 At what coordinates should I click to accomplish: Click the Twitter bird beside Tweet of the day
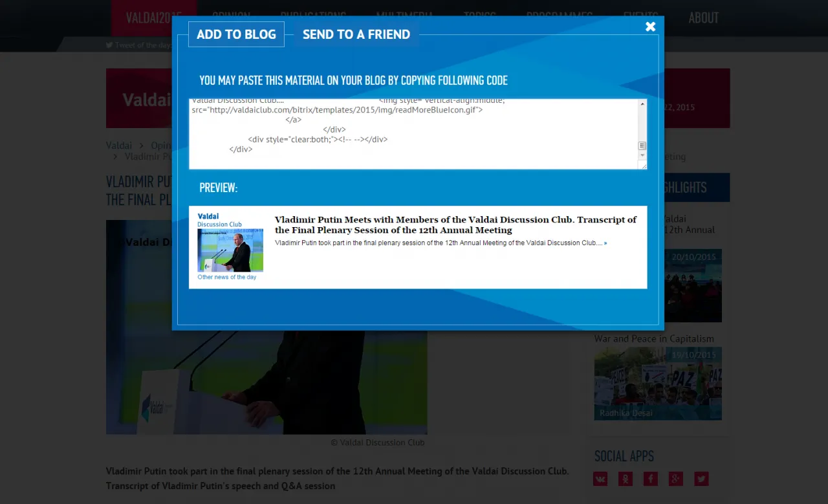tap(109, 45)
